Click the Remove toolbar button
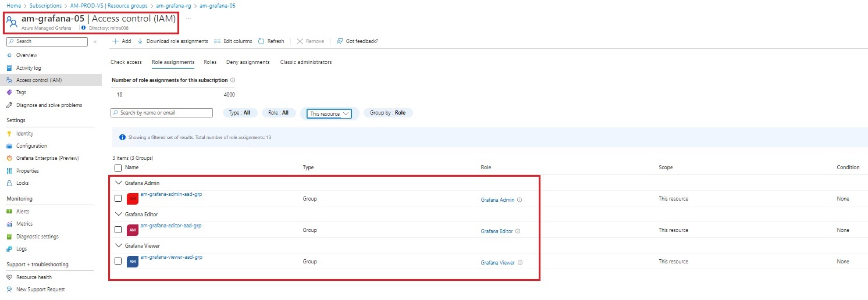This screenshot has height=300, width=868. 310,41
